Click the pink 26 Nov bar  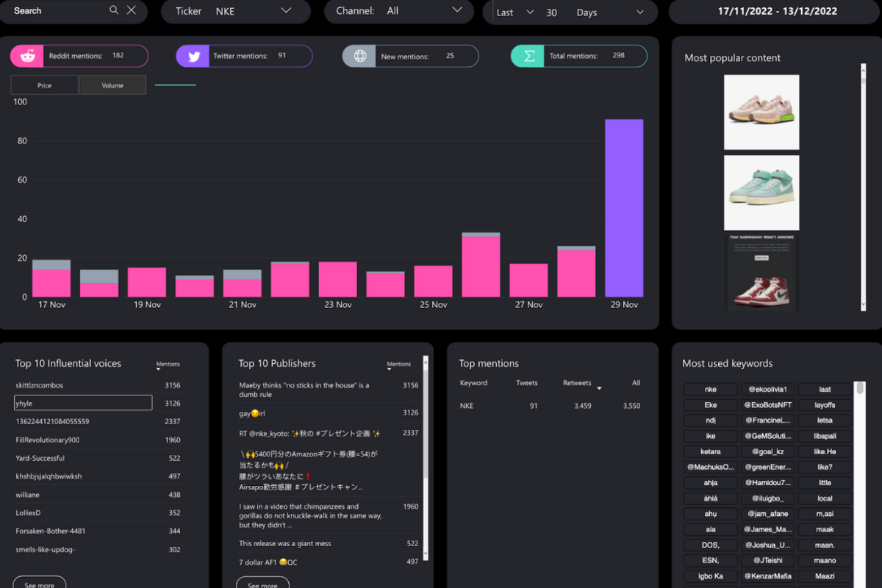pyautogui.click(x=481, y=267)
